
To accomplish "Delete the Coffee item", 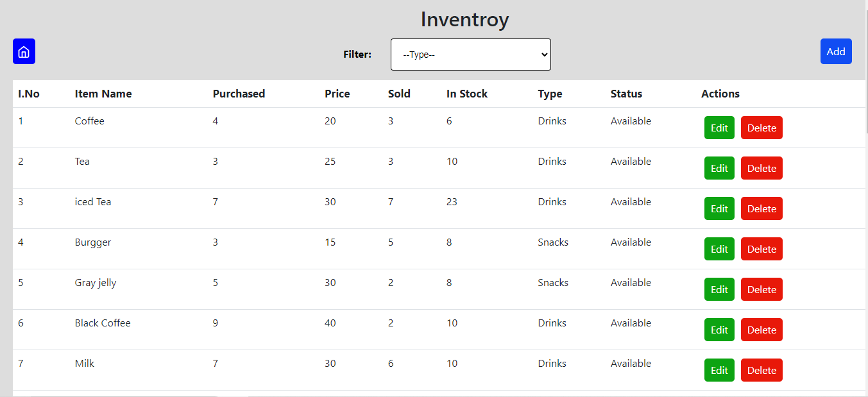I will 762,128.
